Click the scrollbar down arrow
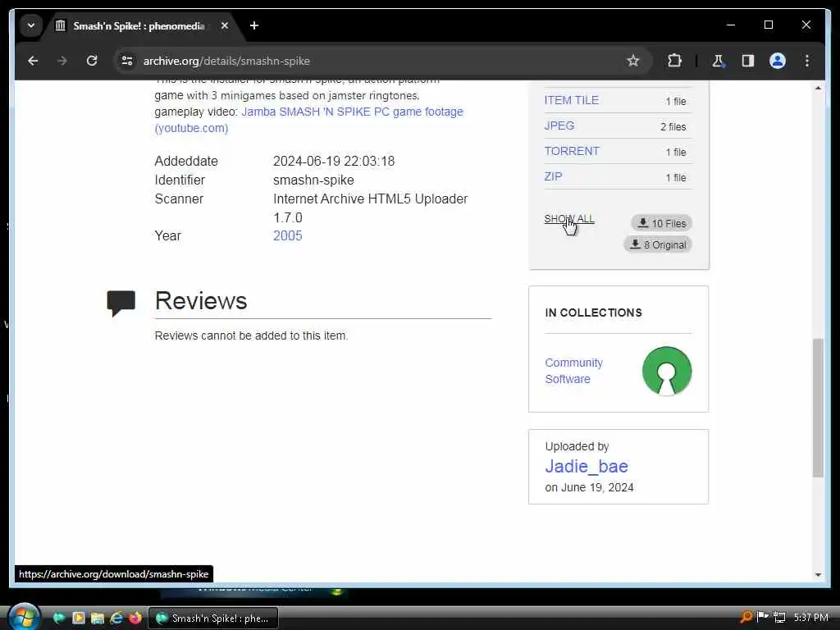Screen dimensions: 840x630 [818, 574]
